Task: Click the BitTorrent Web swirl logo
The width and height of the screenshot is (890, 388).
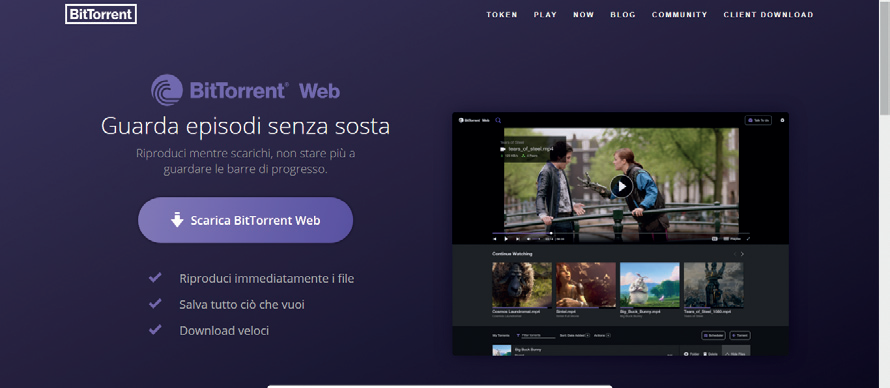Action: point(167,90)
